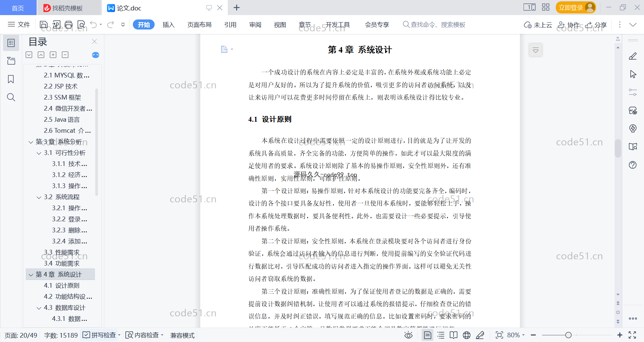
Task: Collapse the 3.1 可行性分析 node
Action: 39,153
